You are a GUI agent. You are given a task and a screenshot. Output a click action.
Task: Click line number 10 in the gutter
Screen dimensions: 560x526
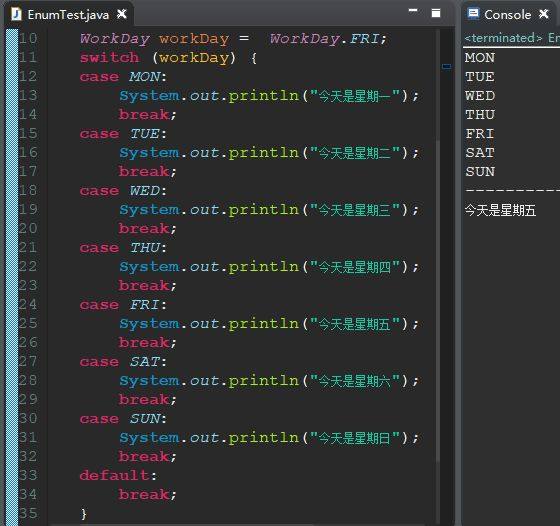tap(28, 38)
